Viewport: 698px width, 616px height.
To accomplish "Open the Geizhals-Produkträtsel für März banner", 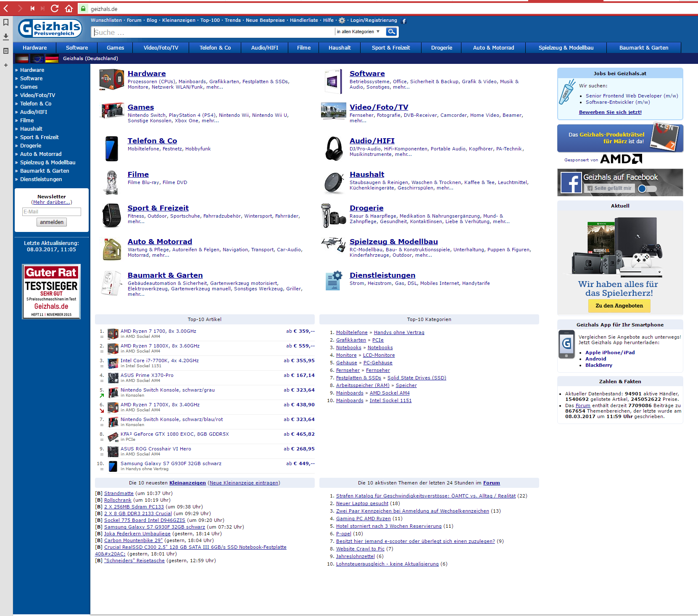I will point(620,138).
